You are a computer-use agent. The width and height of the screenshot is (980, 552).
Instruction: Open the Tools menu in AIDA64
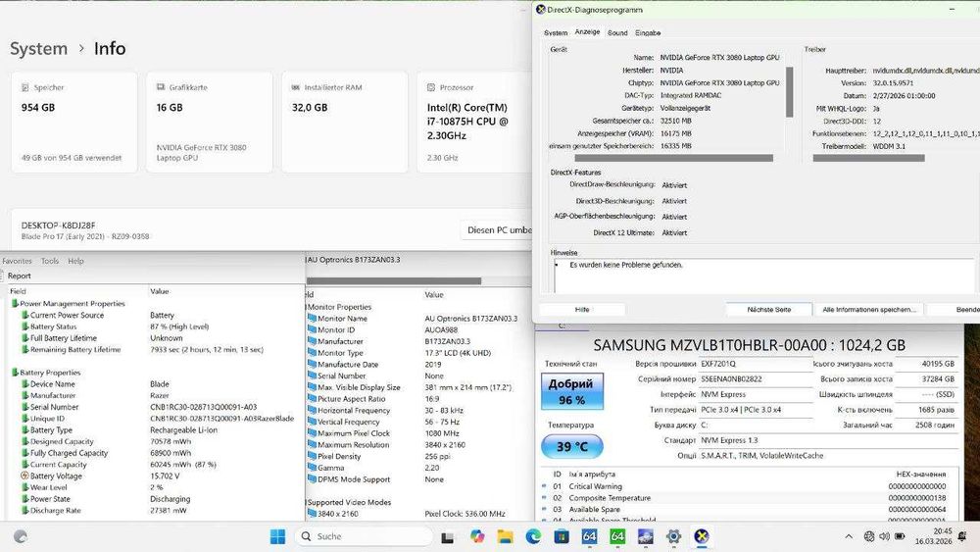tap(50, 261)
